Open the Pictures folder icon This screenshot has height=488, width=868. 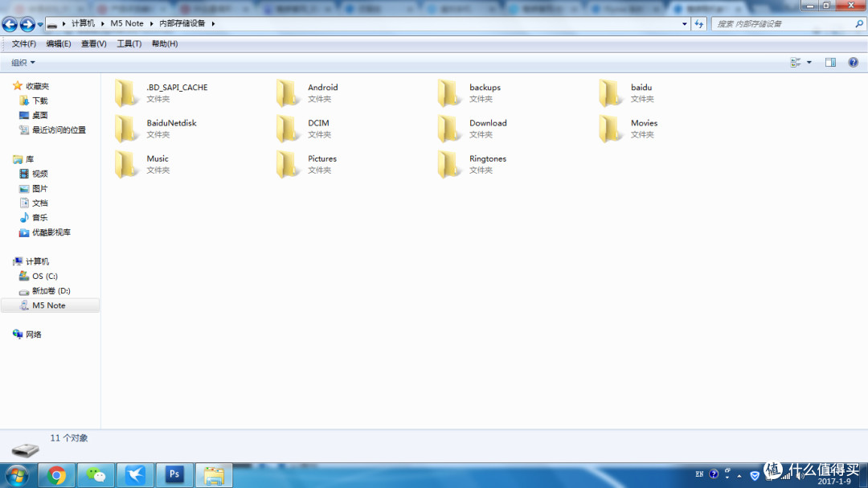tap(288, 164)
